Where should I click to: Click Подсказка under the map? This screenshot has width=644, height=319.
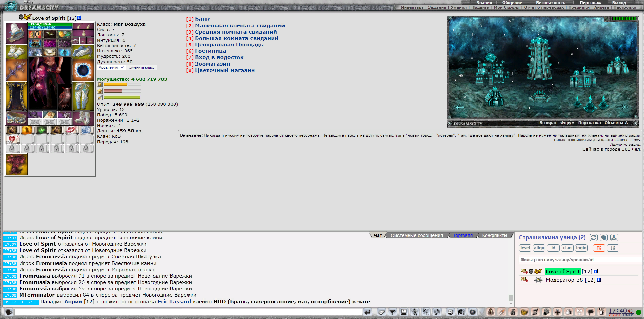tap(589, 123)
